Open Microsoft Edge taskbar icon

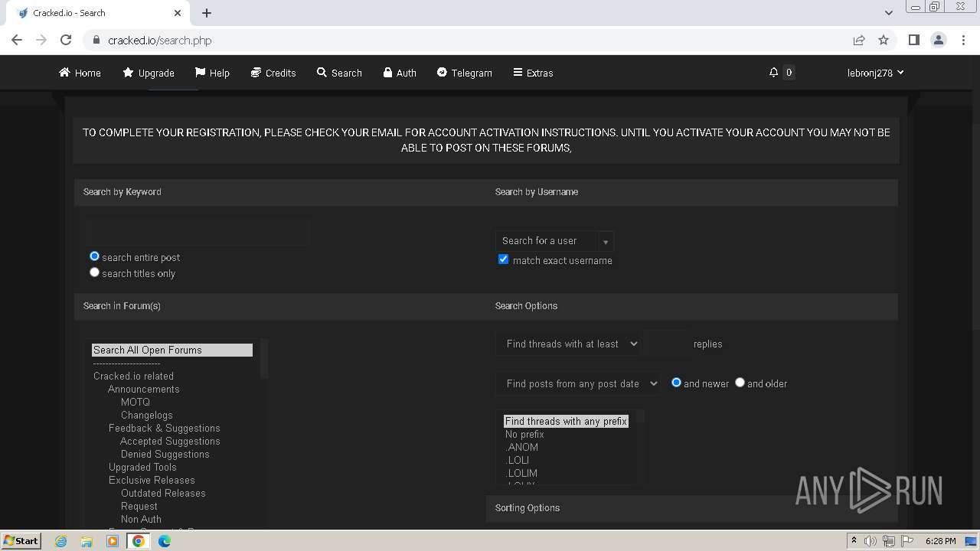click(x=164, y=541)
